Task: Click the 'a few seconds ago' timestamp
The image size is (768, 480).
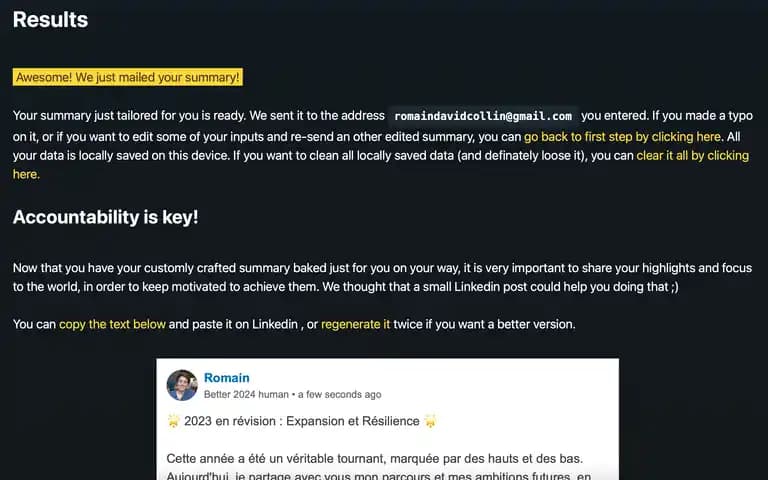Action: click(339, 394)
